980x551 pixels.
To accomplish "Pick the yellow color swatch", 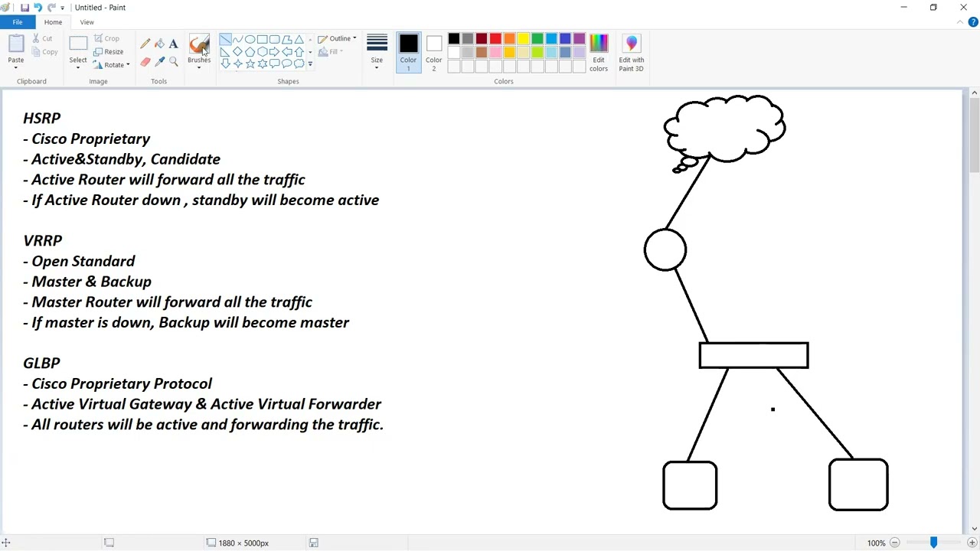I will pos(524,39).
